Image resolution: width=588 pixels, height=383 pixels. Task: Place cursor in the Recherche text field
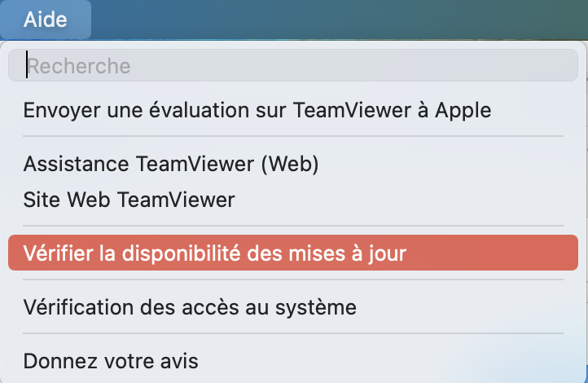coord(293,65)
